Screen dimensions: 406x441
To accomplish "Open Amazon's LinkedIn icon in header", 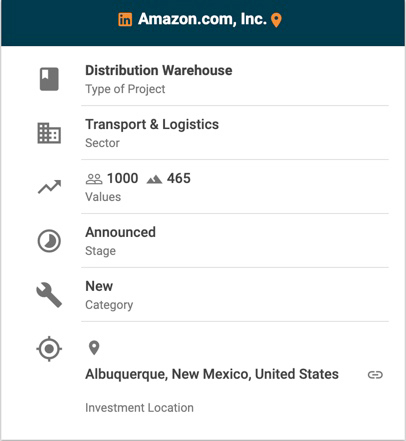I will point(125,19).
